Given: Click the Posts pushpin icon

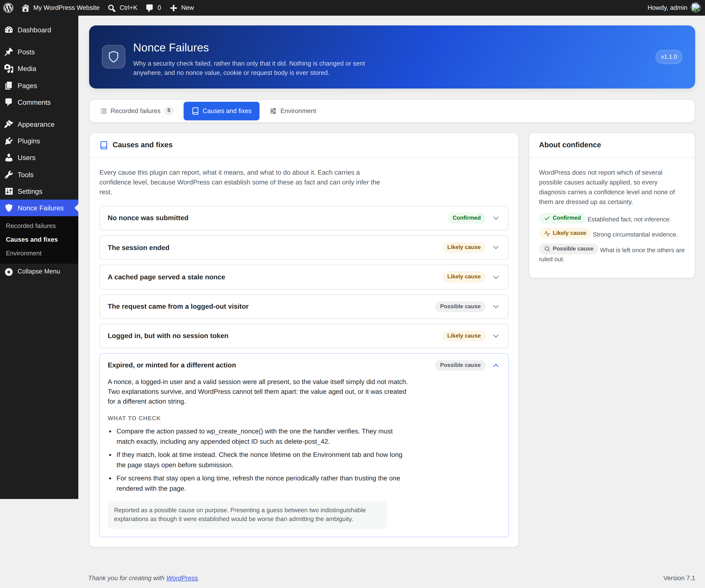Looking at the screenshot, I should pos(9,52).
